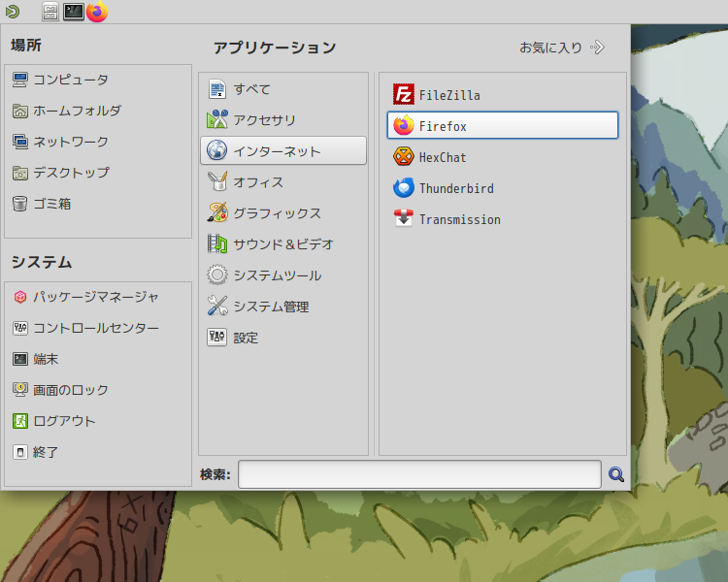Open the file manager launcher in top panel

coord(50,12)
